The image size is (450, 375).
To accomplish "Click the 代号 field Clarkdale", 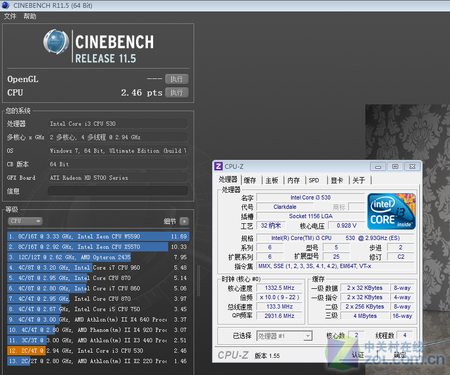I will [285, 207].
